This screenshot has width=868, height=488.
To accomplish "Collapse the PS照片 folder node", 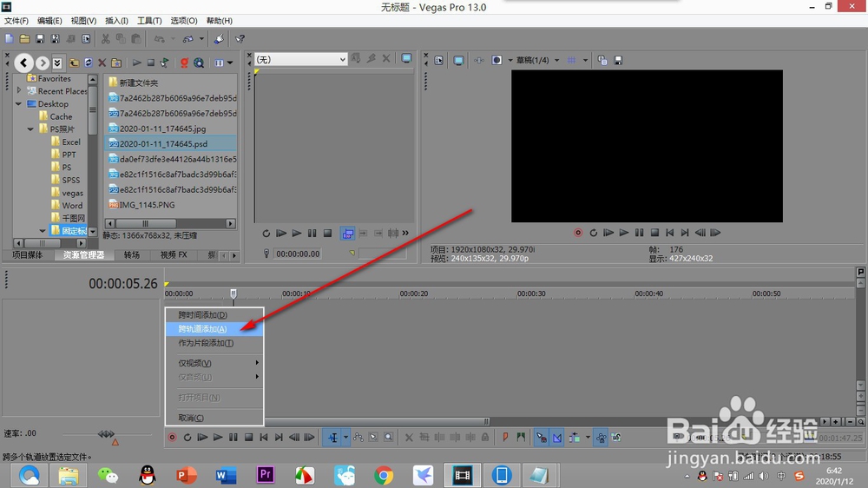I will [x=31, y=129].
